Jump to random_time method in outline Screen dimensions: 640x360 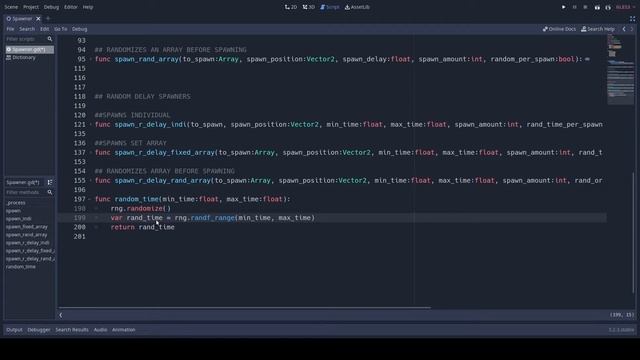click(20, 267)
